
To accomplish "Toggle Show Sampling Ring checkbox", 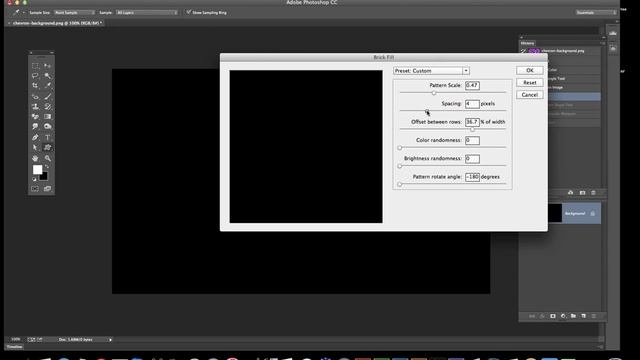I will click(x=188, y=12).
